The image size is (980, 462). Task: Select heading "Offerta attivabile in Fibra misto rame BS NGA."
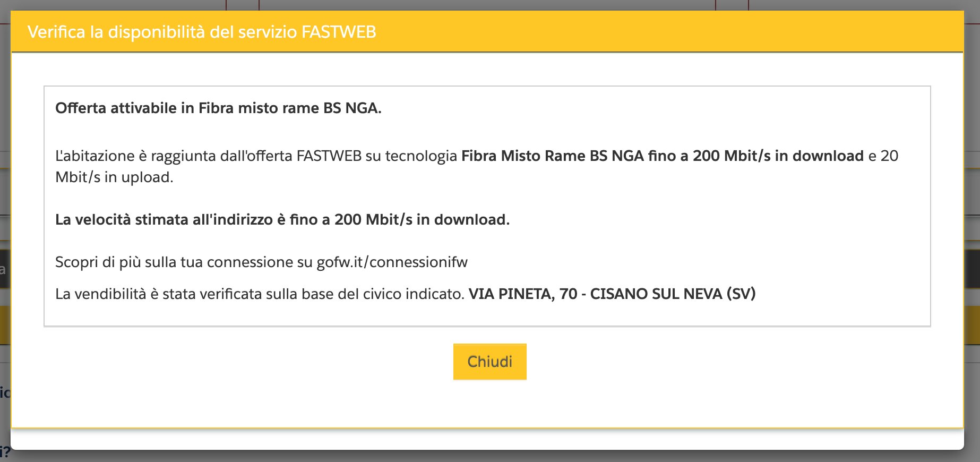pos(218,108)
